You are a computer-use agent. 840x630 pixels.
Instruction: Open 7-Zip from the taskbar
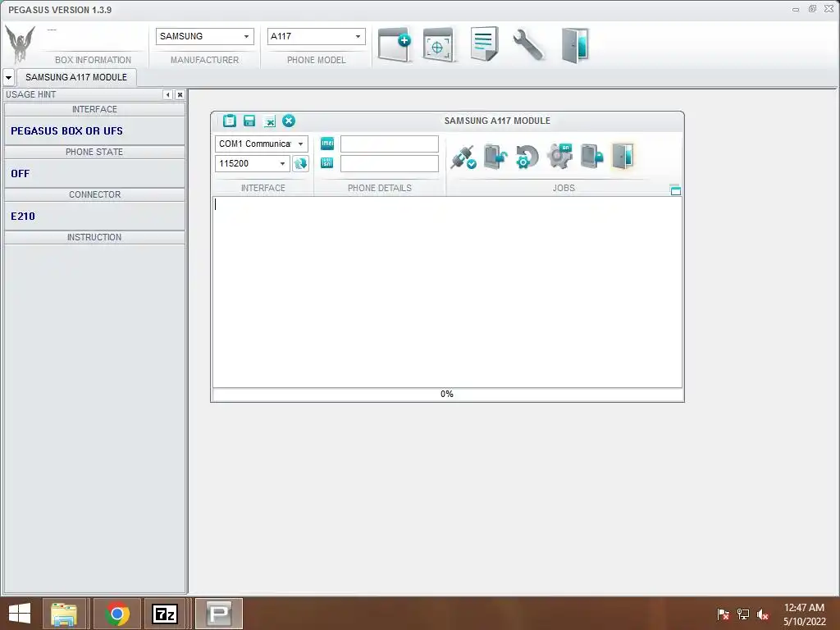(x=165, y=614)
